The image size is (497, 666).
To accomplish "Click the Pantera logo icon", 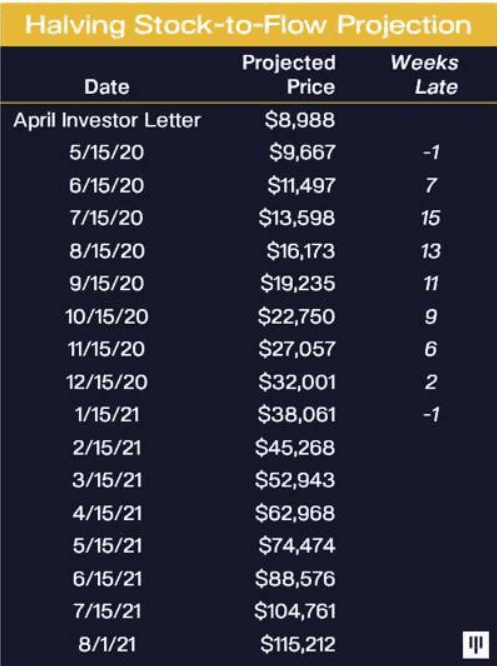I will tap(476, 644).
